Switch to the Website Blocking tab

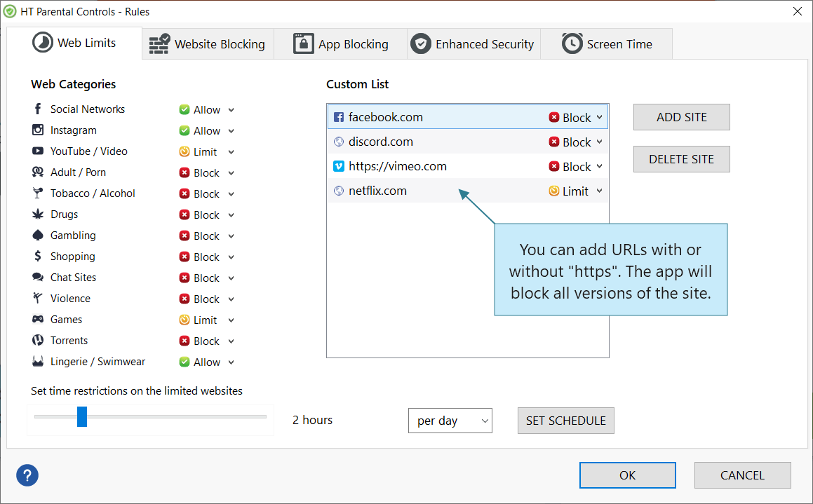coord(208,44)
